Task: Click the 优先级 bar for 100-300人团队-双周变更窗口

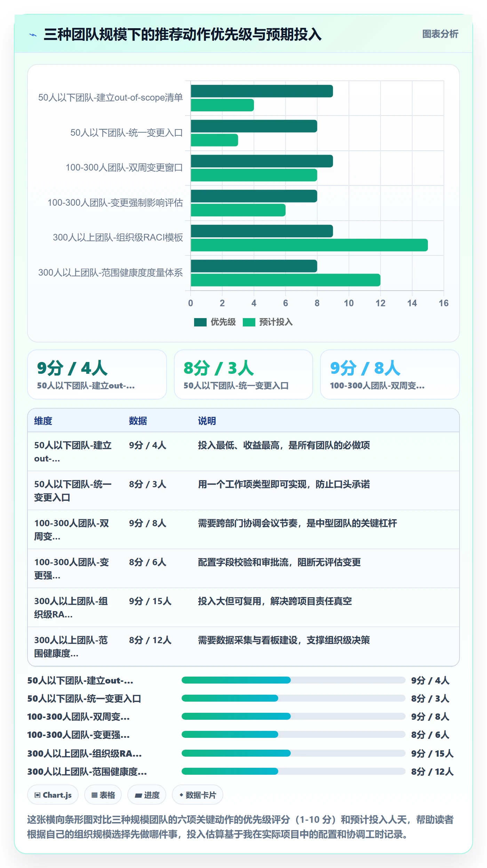Action: (x=262, y=161)
